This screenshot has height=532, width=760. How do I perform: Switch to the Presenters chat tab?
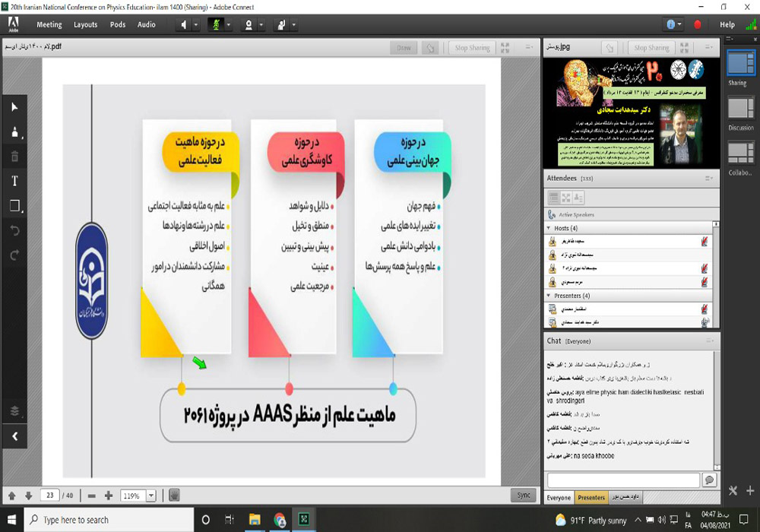pyautogui.click(x=591, y=498)
